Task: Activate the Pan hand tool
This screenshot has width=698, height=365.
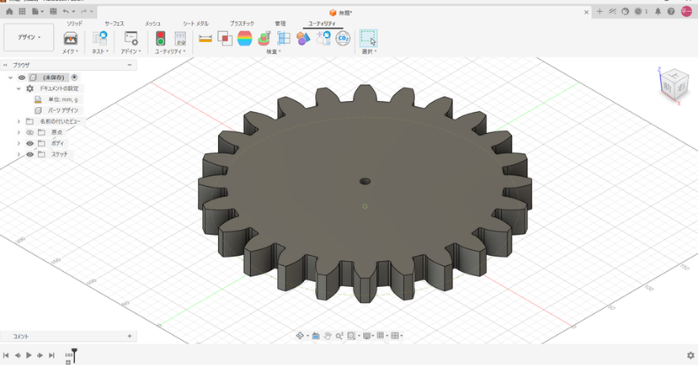Action: pyautogui.click(x=327, y=336)
